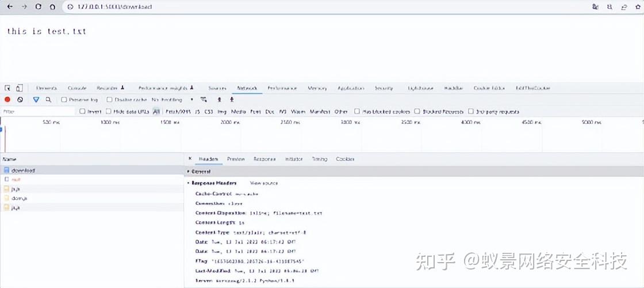Image resolution: width=644 pixels, height=288 pixels.
Task: Select the Headers tab in request details
Action: (x=208, y=159)
